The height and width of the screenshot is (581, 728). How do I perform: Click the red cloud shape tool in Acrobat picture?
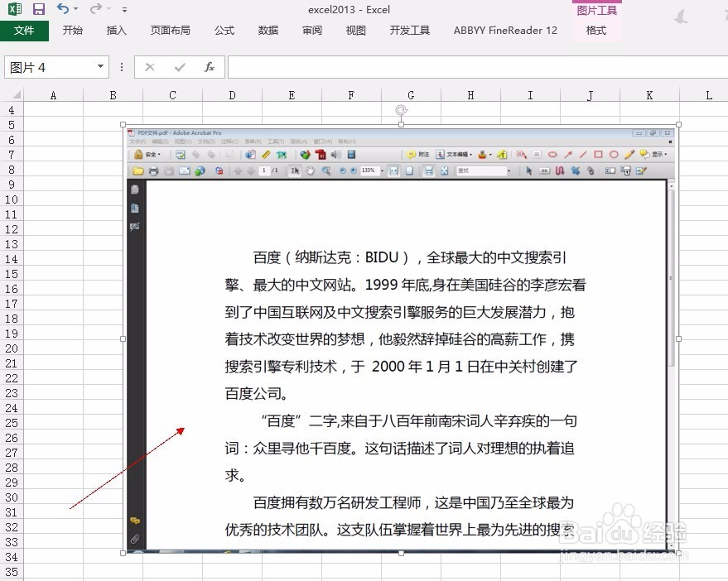552,155
